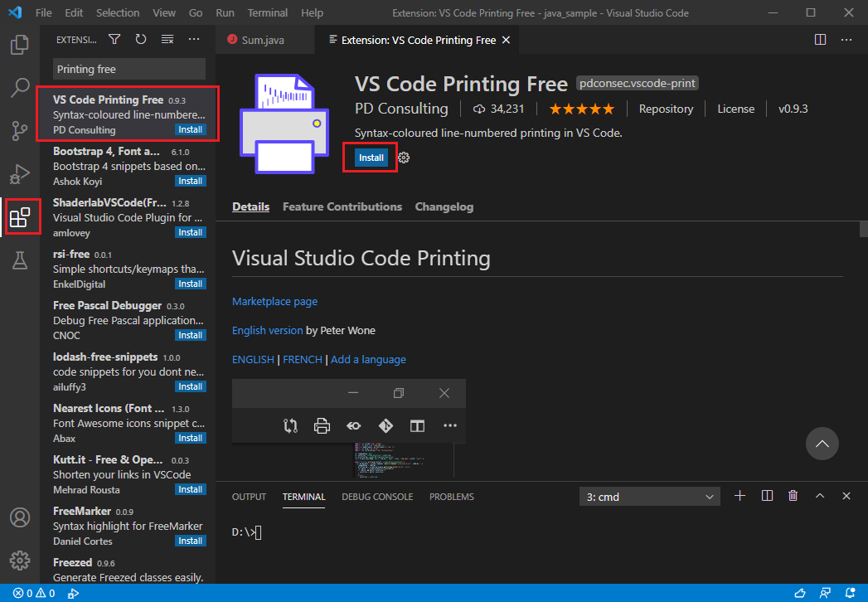Install Bootstrap 4 extension from list
Screen dimensions: 868x602
coord(191,181)
